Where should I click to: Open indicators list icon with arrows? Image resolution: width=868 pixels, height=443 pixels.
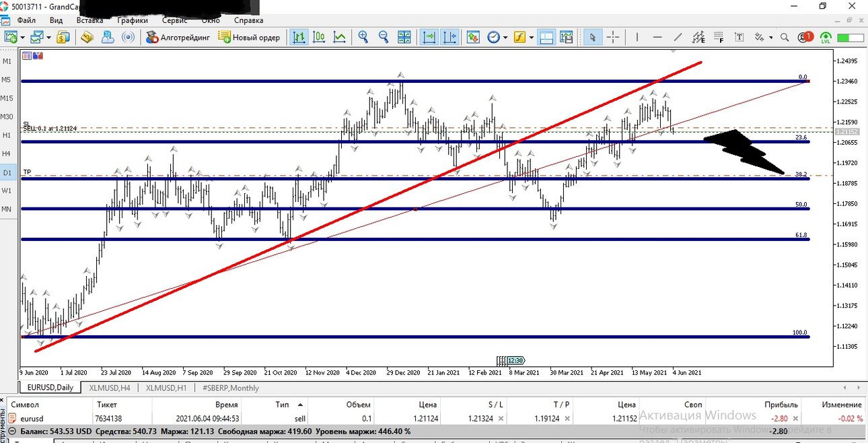[473, 37]
